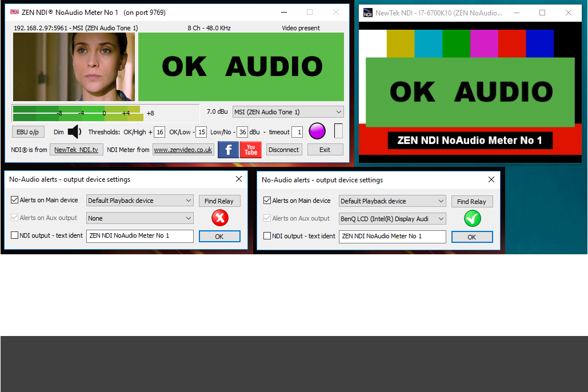Click the Low/No threshold field showing 36
Screen dimensions: 588x392
coord(242,132)
